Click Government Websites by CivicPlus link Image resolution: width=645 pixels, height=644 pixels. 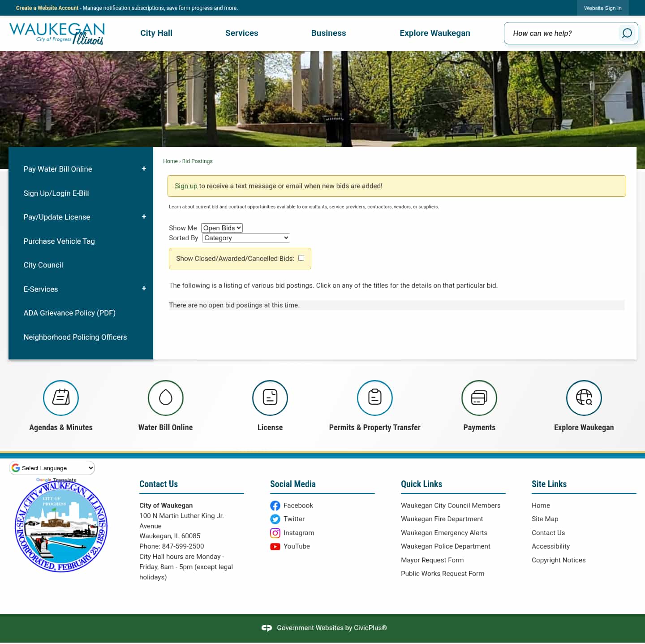pos(332,628)
